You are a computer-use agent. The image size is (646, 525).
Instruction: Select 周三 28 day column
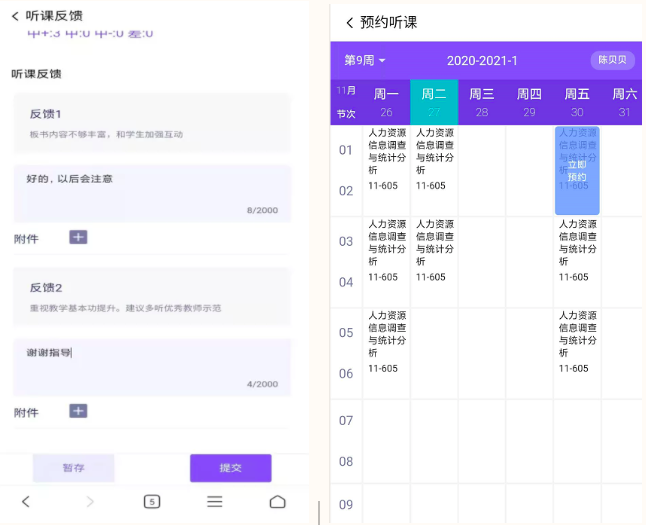(x=482, y=102)
